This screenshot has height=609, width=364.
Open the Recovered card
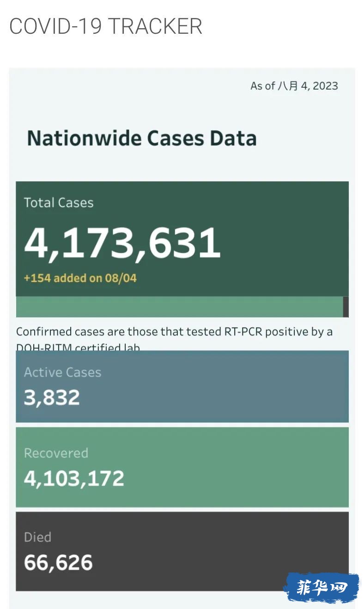pyautogui.click(x=182, y=467)
